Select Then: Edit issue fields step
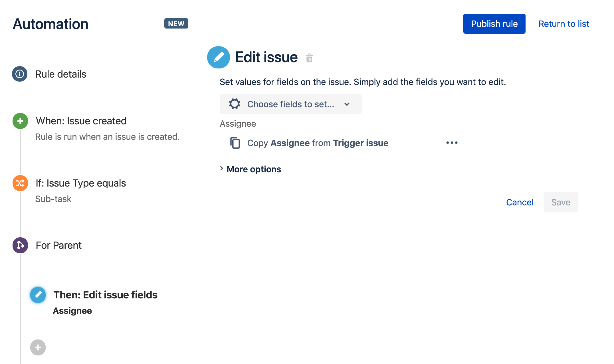Viewport: 614px width, 364px height. (x=106, y=295)
